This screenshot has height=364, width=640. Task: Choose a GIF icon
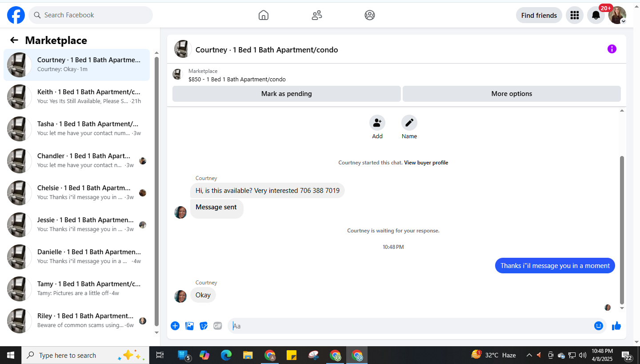point(217,326)
